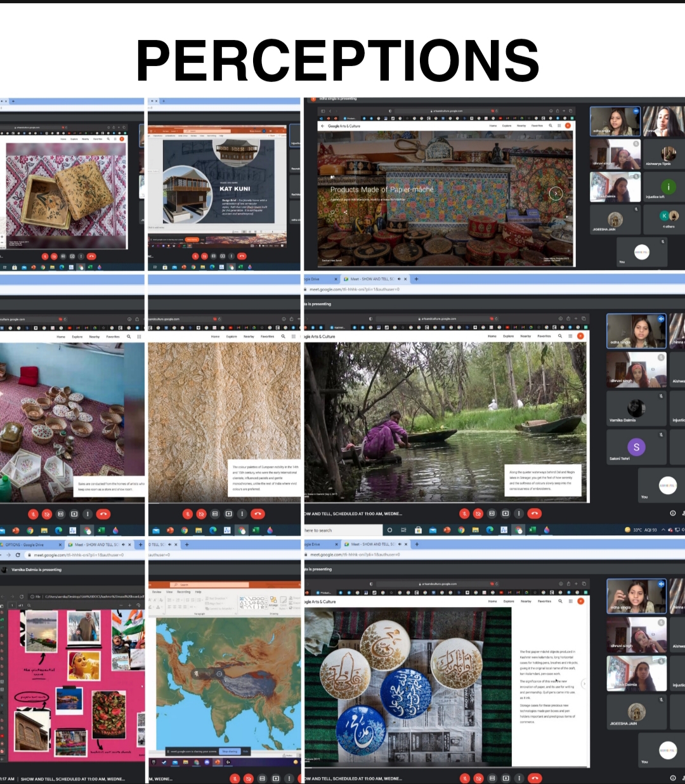Select Saloni Tehri participant tile
Viewport: 685px width, 784px height.
click(636, 446)
